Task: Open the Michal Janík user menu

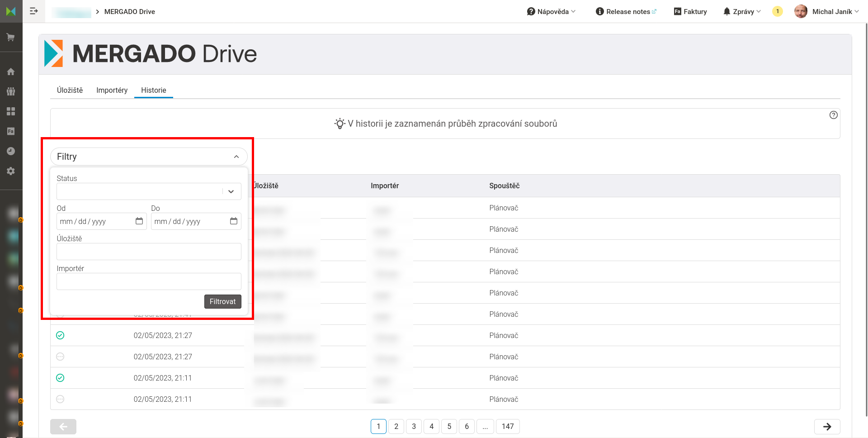Action: (x=835, y=11)
